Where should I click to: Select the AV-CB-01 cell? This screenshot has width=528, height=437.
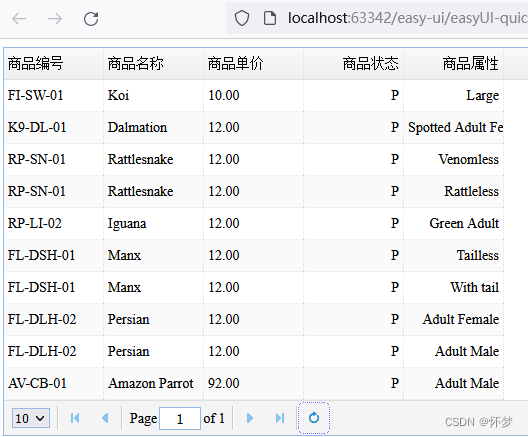54,383
